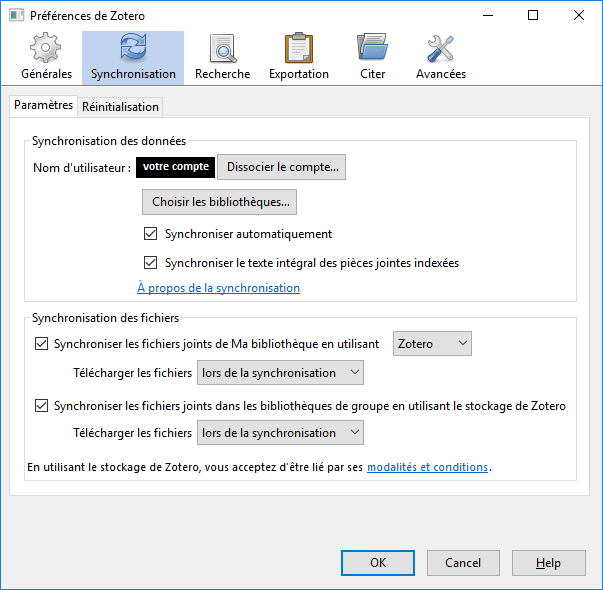
Task: Toggle group library file sync checkbox
Action: [x=41, y=406]
